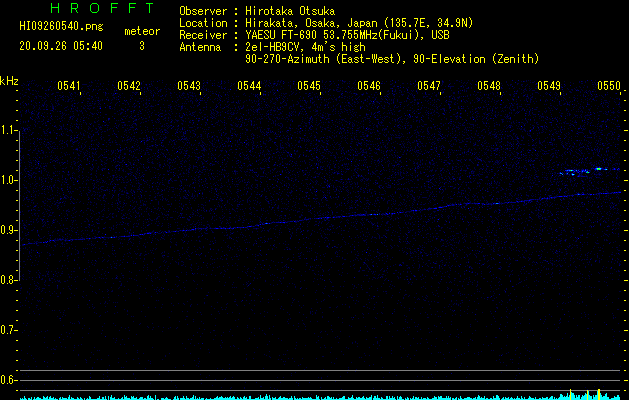
Task: Click the 0.6 kHz axis label
Action: coord(8,380)
